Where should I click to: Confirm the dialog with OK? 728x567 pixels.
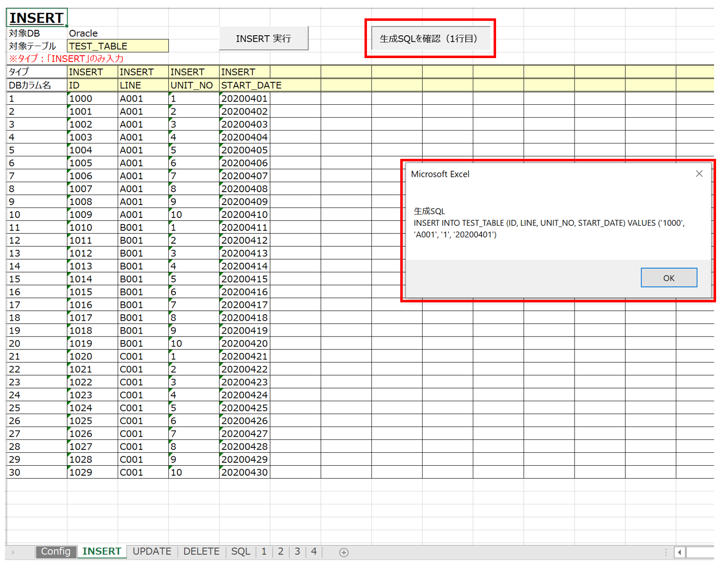click(668, 278)
